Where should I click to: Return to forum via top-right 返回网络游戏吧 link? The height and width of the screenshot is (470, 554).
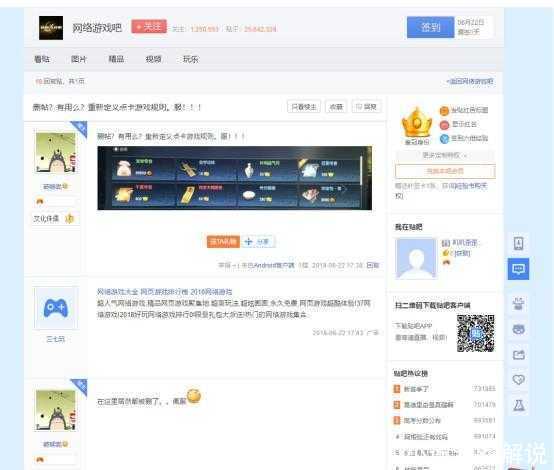470,82
